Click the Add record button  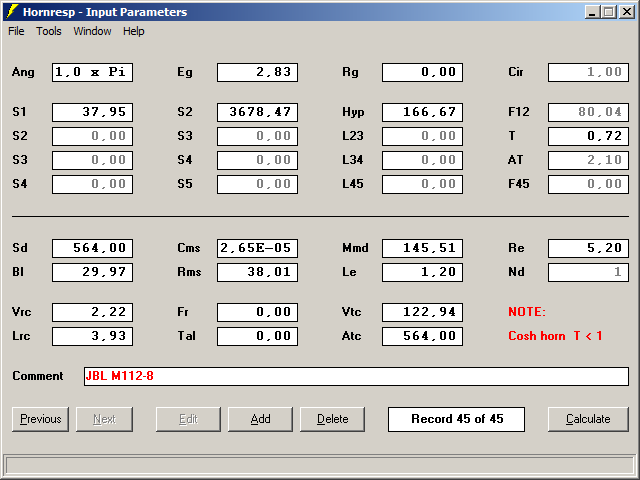tap(260, 419)
